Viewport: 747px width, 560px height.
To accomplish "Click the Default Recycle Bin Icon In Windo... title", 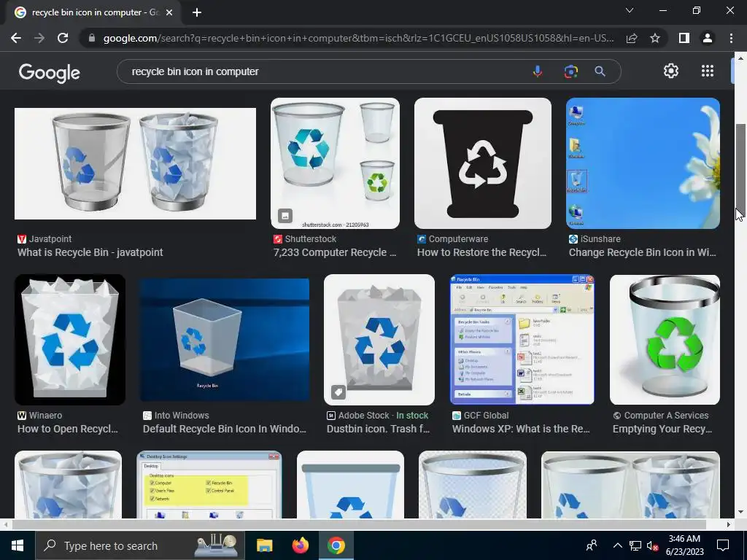I will click(x=225, y=429).
